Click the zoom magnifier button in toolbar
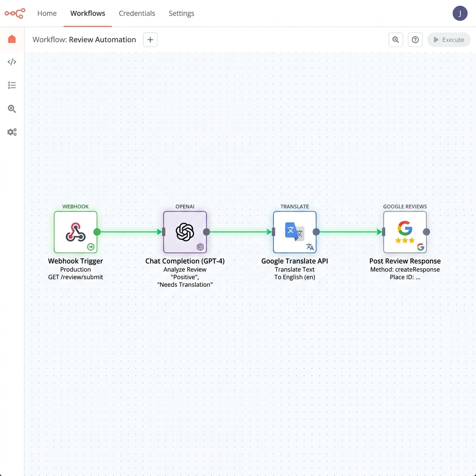The height and width of the screenshot is (476, 476). click(x=396, y=40)
